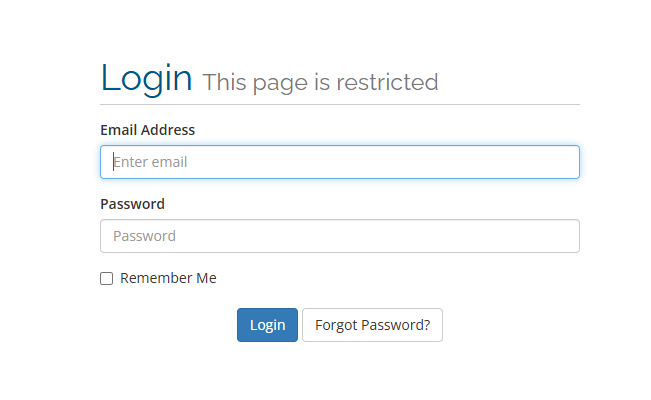This screenshot has width=651, height=400.
Task: Click the "This page is restricted" subtitle
Action: pyautogui.click(x=320, y=82)
